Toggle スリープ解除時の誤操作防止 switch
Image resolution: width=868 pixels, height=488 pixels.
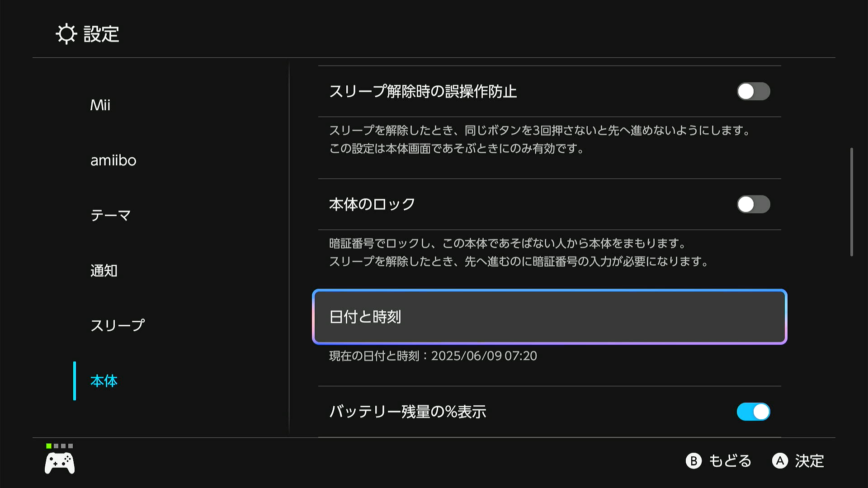pyautogui.click(x=753, y=91)
